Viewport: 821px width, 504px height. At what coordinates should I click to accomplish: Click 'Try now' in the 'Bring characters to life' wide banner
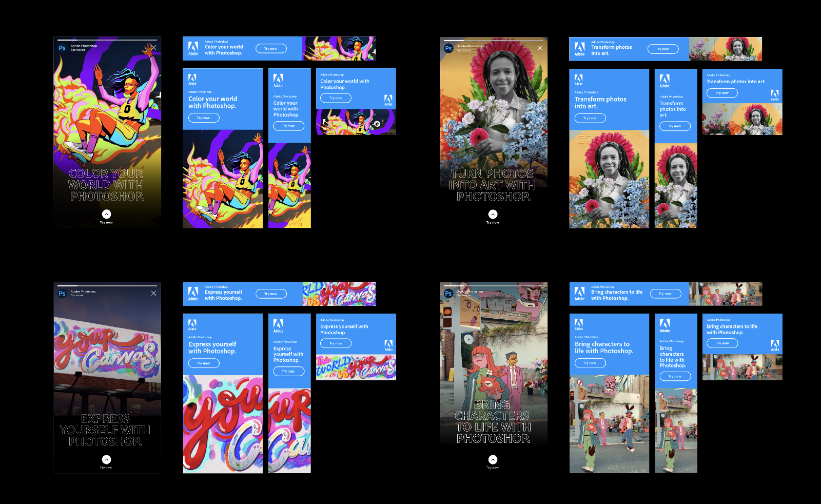click(x=666, y=294)
